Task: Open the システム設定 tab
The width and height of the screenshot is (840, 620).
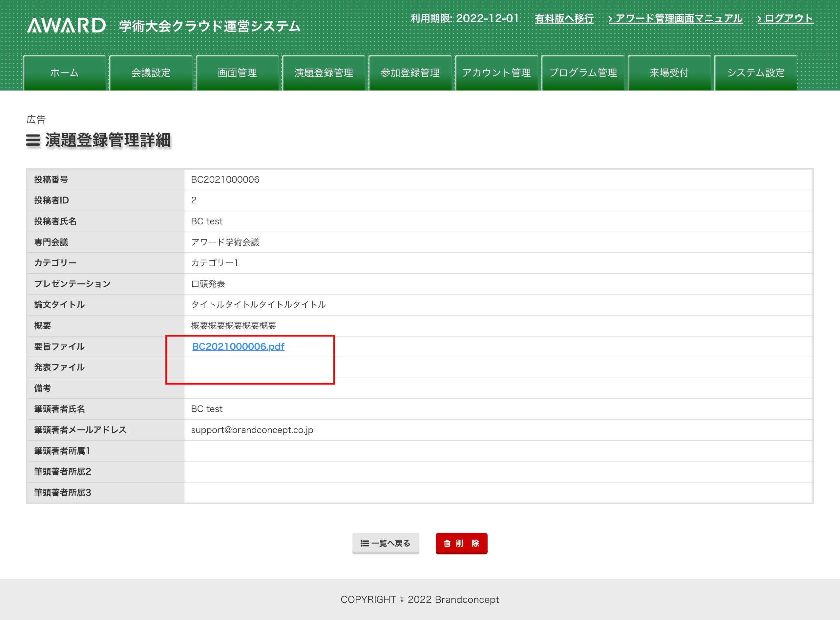Action: (x=756, y=73)
